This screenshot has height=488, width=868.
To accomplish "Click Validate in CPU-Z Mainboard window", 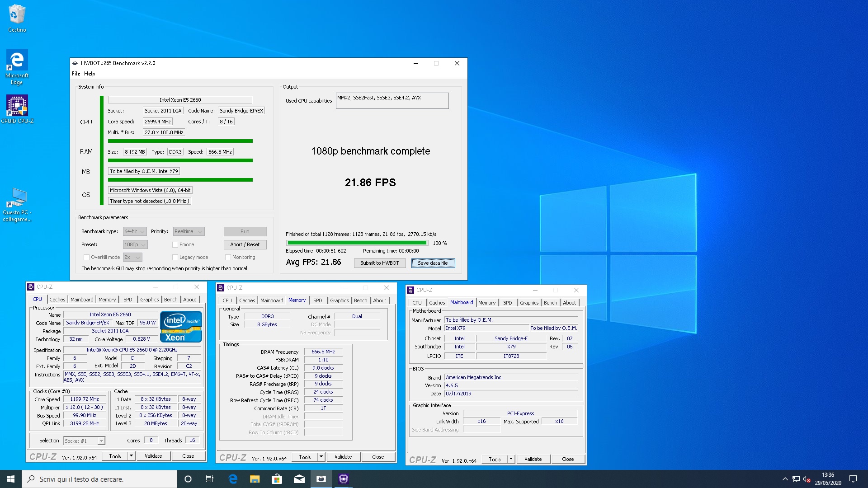I will coord(533,459).
